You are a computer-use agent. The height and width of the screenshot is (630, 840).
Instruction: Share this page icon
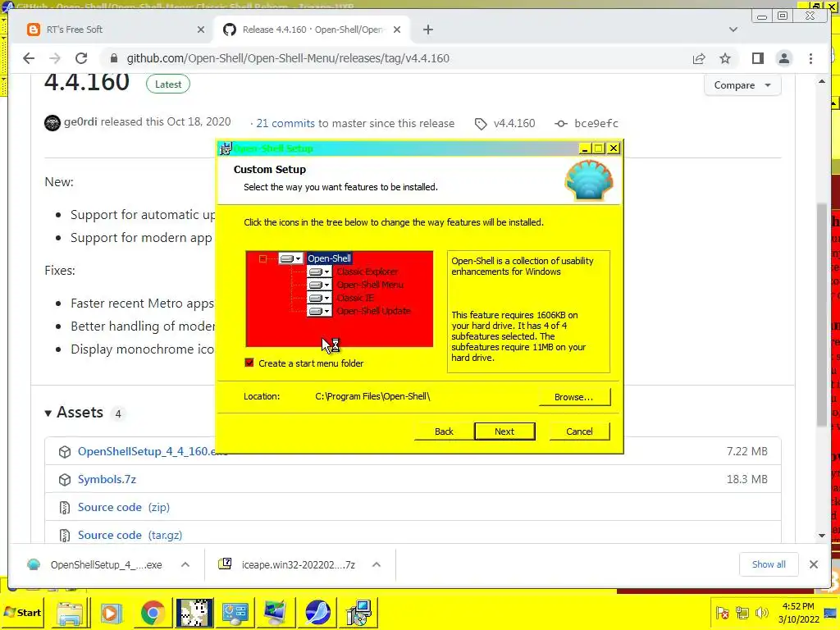pyautogui.click(x=699, y=58)
